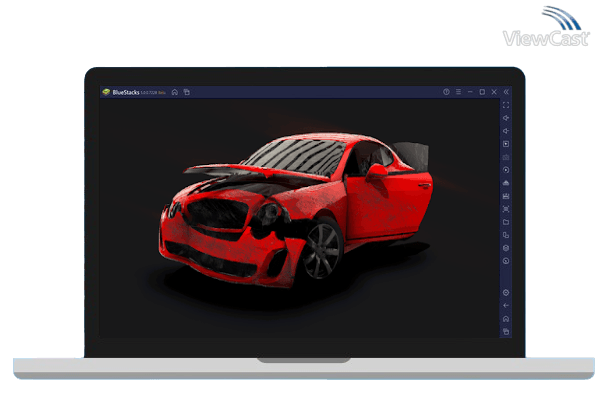This screenshot has height=414, width=602.
Task: Open Recents icon at sidebar bottom
Action: click(506, 331)
